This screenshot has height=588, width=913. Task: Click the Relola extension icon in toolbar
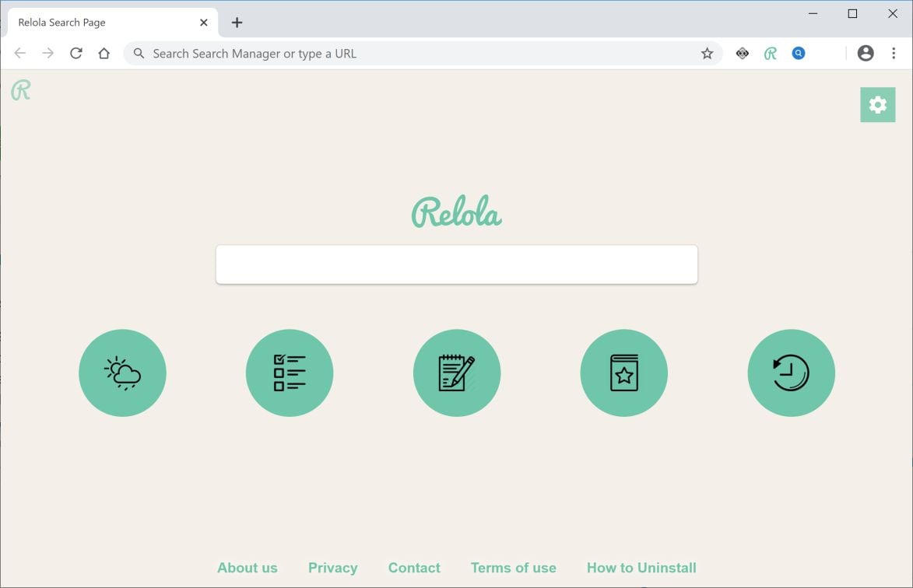coord(771,54)
